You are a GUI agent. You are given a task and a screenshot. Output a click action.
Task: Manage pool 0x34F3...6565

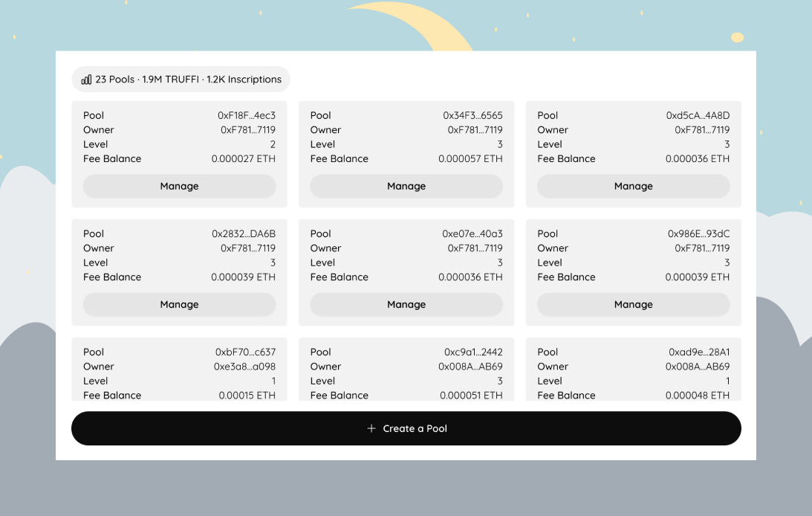pyautogui.click(x=406, y=186)
